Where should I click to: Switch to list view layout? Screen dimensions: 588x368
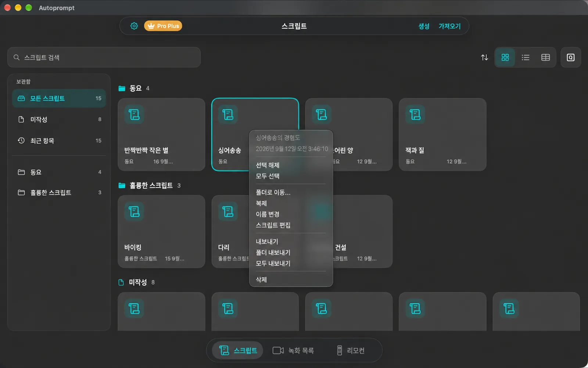tap(526, 57)
